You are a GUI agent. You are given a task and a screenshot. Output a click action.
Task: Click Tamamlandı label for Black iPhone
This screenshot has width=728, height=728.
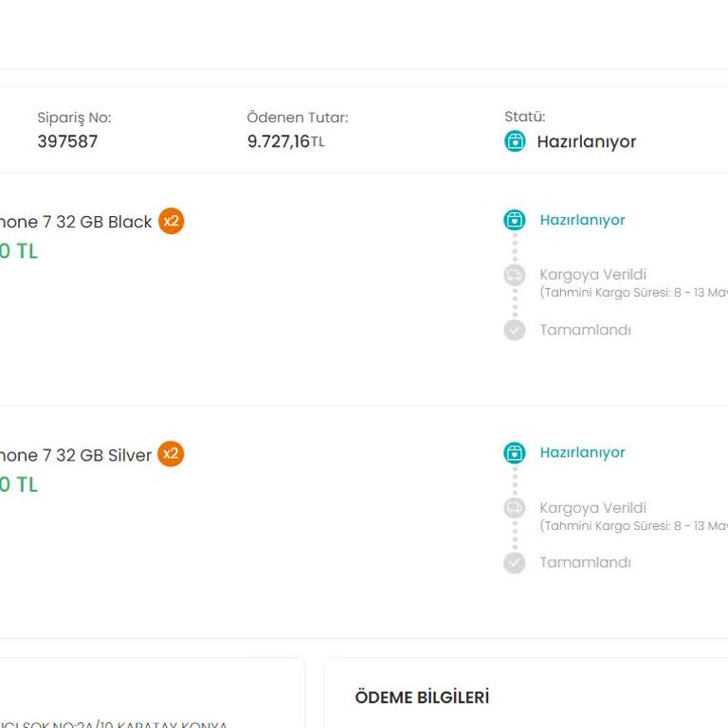tap(585, 330)
